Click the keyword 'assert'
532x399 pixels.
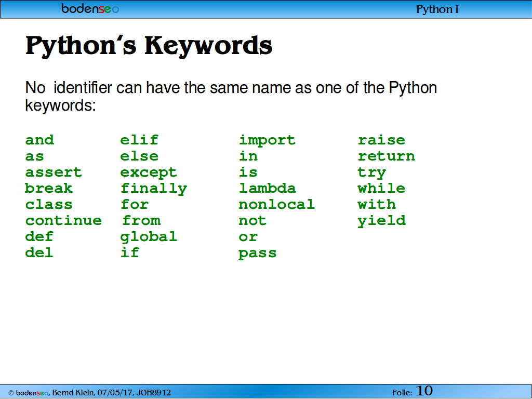[x=54, y=172]
